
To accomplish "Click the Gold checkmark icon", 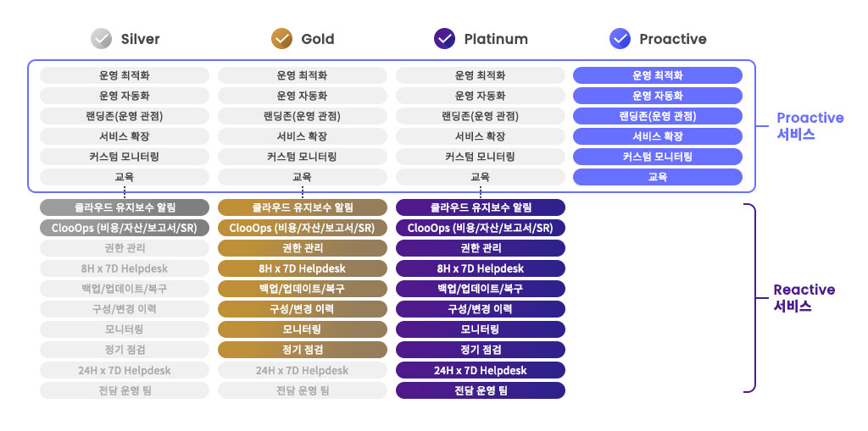I will [x=281, y=39].
